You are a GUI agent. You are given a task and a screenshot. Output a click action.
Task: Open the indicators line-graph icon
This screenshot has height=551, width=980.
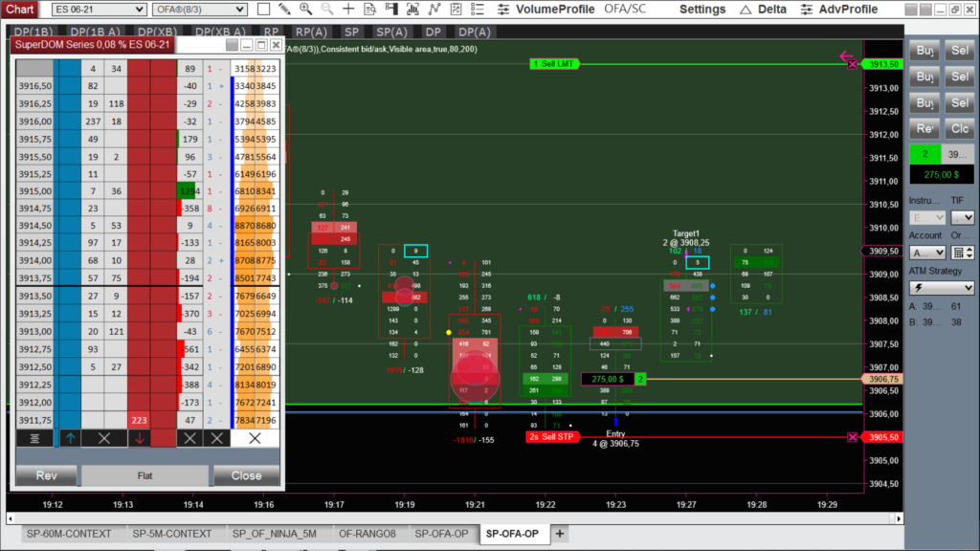click(x=434, y=10)
